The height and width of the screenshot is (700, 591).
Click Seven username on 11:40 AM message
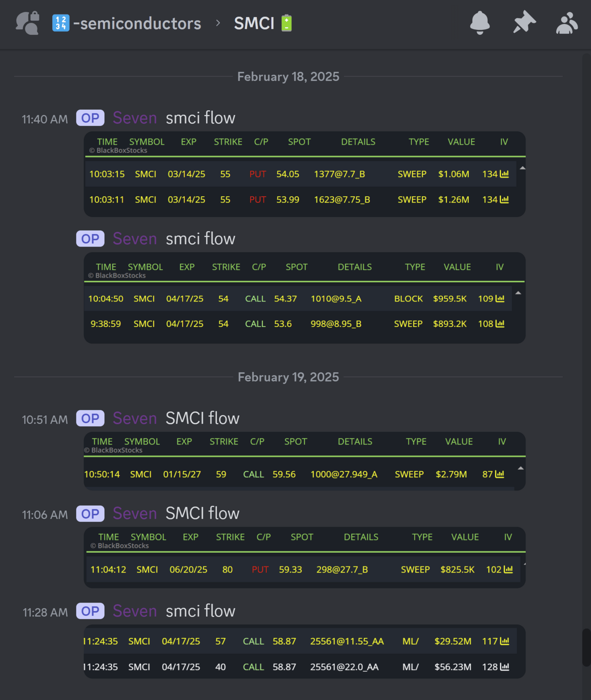pyautogui.click(x=134, y=118)
